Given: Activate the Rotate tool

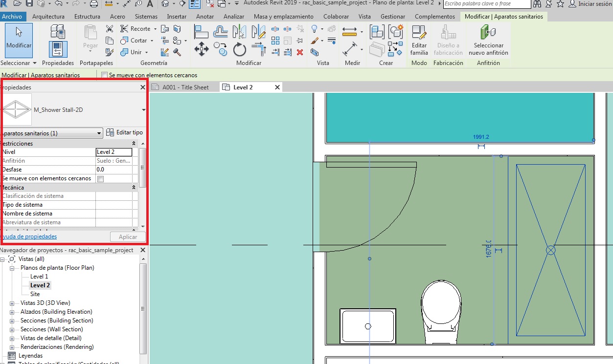Looking at the screenshot, I should tap(239, 49).
